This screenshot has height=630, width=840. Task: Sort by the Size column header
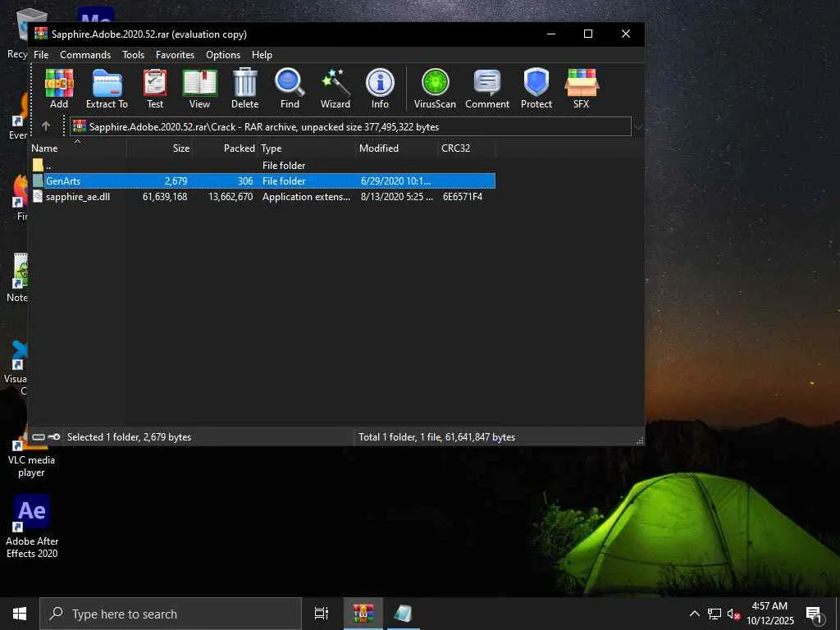coord(159,148)
